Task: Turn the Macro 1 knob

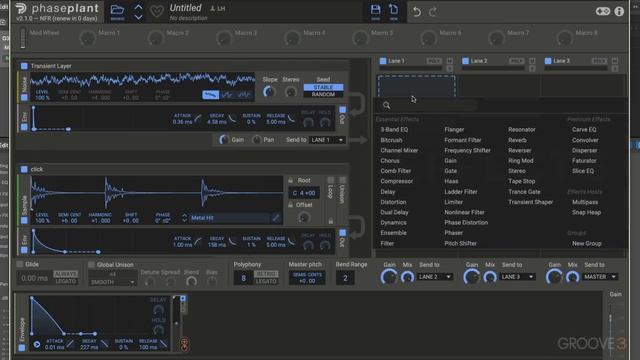Action: tap(87, 38)
